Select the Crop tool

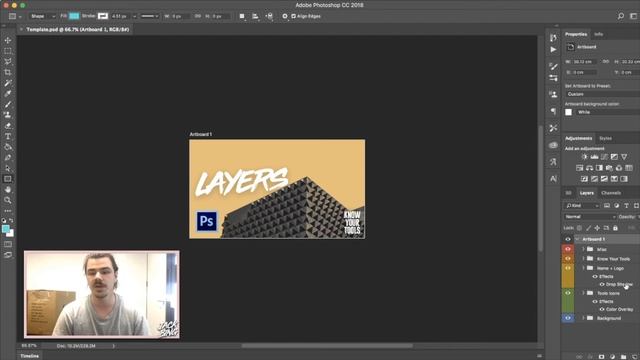[8, 72]
